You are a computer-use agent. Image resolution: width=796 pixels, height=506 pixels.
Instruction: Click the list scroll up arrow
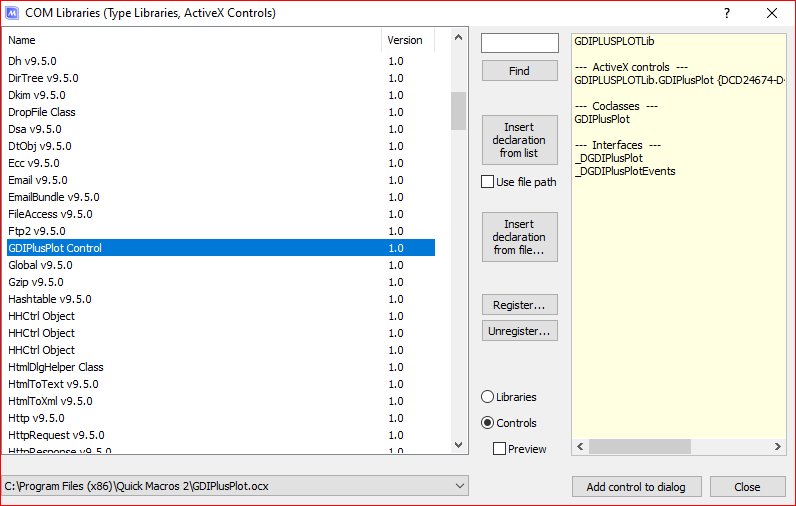coord(458,38)
